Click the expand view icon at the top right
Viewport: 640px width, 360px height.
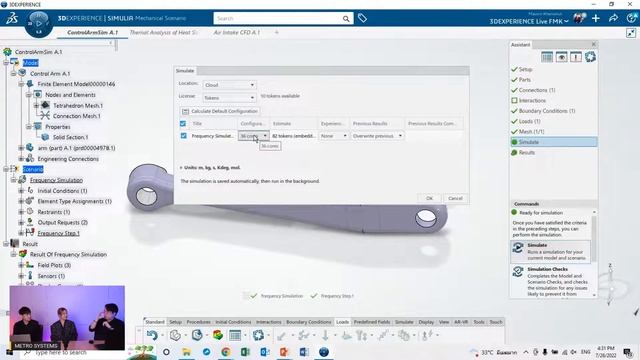pyautogui.click(x=631, y=33)
